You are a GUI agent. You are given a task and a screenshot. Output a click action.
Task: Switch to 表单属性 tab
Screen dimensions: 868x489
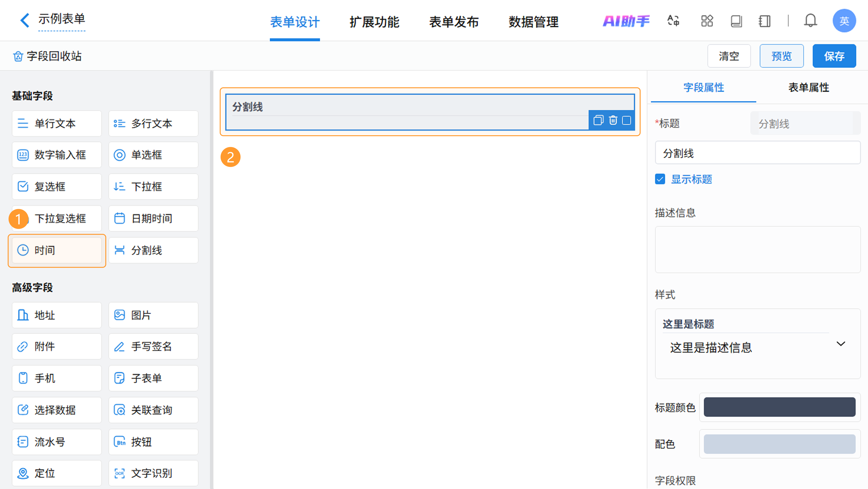tap(808, 88)
